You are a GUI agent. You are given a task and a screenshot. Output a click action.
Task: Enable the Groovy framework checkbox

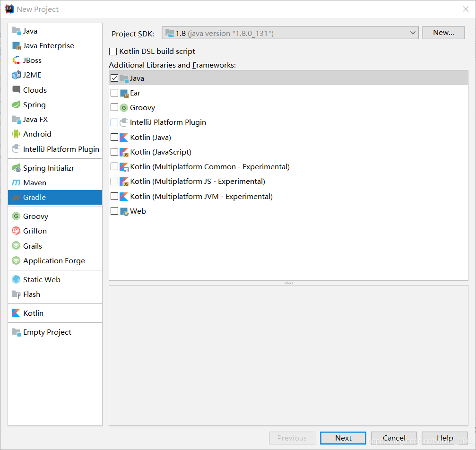tap(114, 107)
